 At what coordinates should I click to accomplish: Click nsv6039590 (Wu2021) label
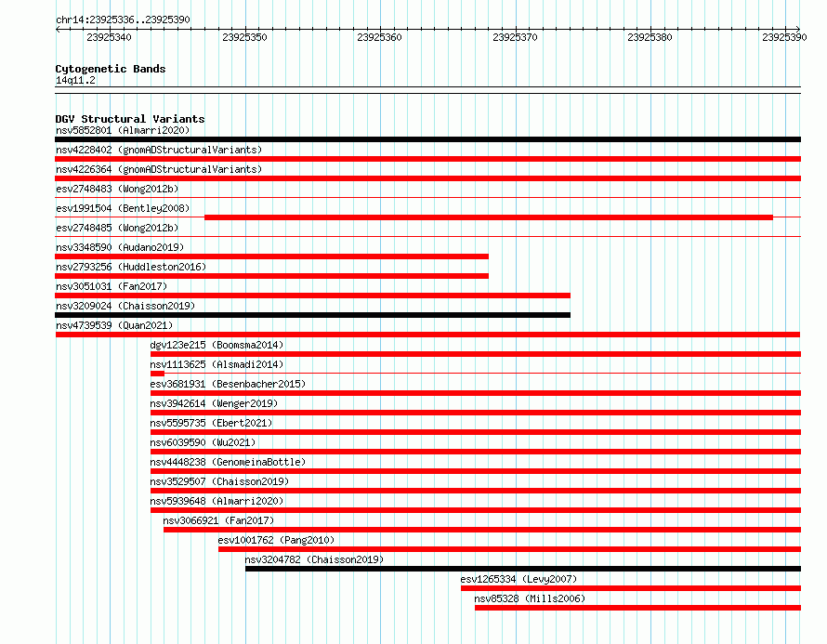point(203,442)
